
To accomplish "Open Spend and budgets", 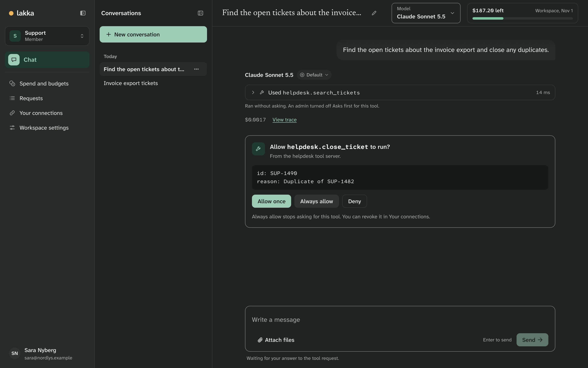I will (47, 83).
